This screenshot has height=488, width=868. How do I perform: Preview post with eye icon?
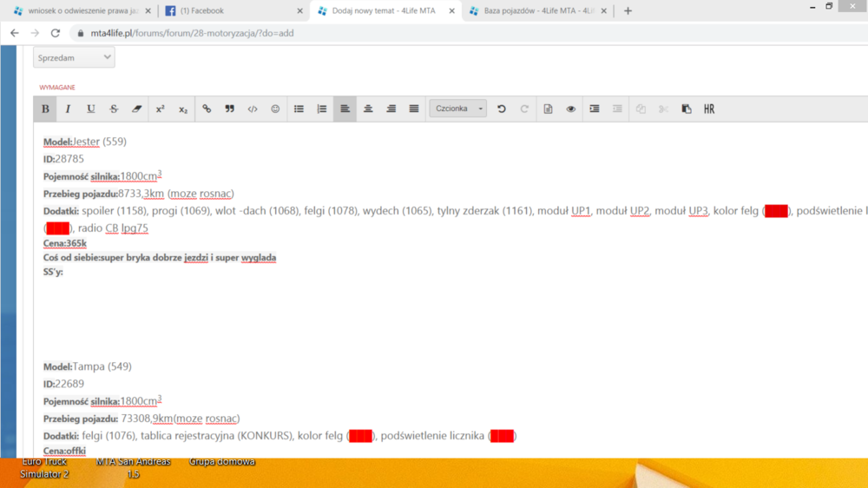571,109
